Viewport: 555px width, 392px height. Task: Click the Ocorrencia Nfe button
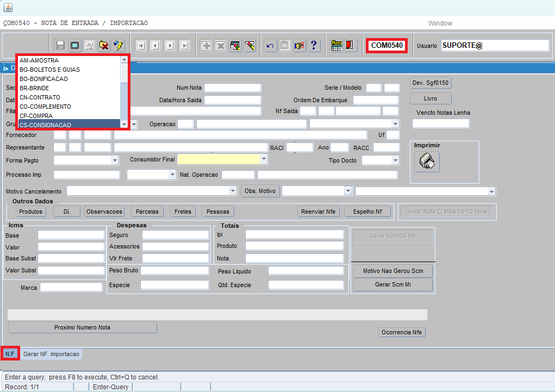click(402, 332)
